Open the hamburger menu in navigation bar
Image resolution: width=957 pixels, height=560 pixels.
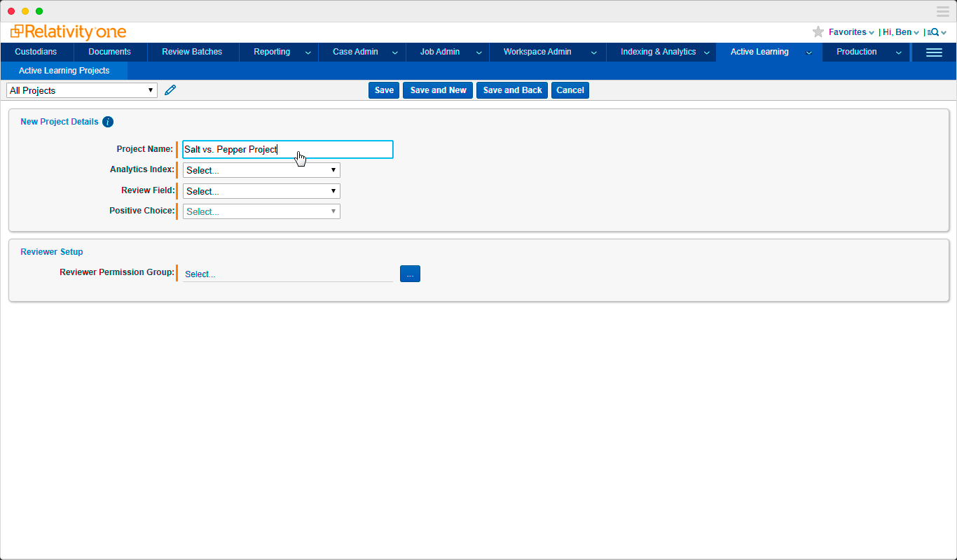tap(934, 52)
